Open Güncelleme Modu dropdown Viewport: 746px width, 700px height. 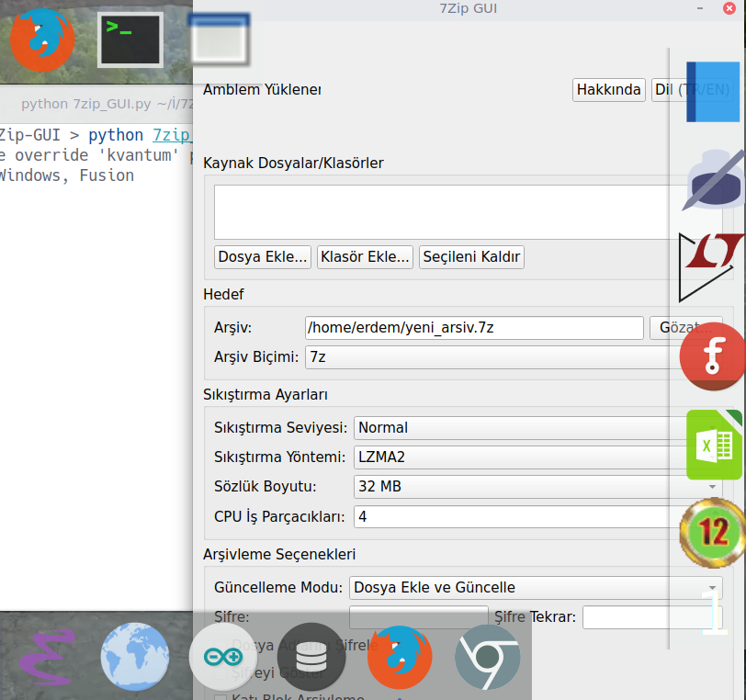coord(536,588)
